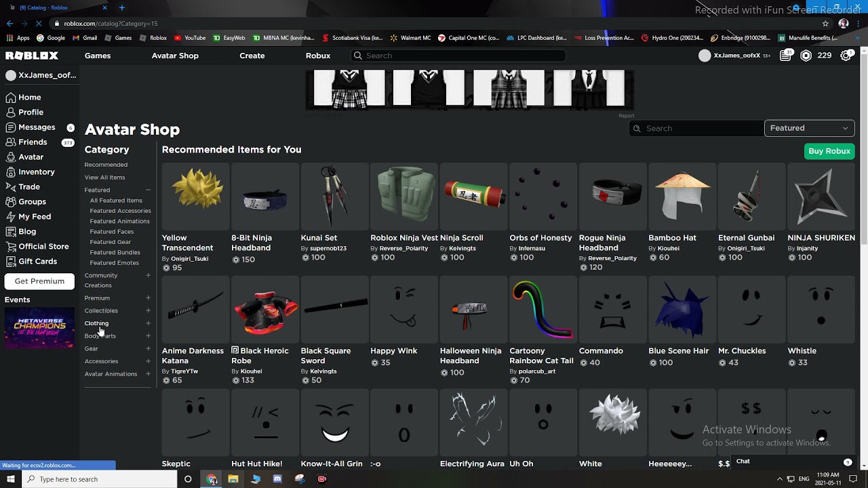Open the Recommended category link

pos(106,165)
